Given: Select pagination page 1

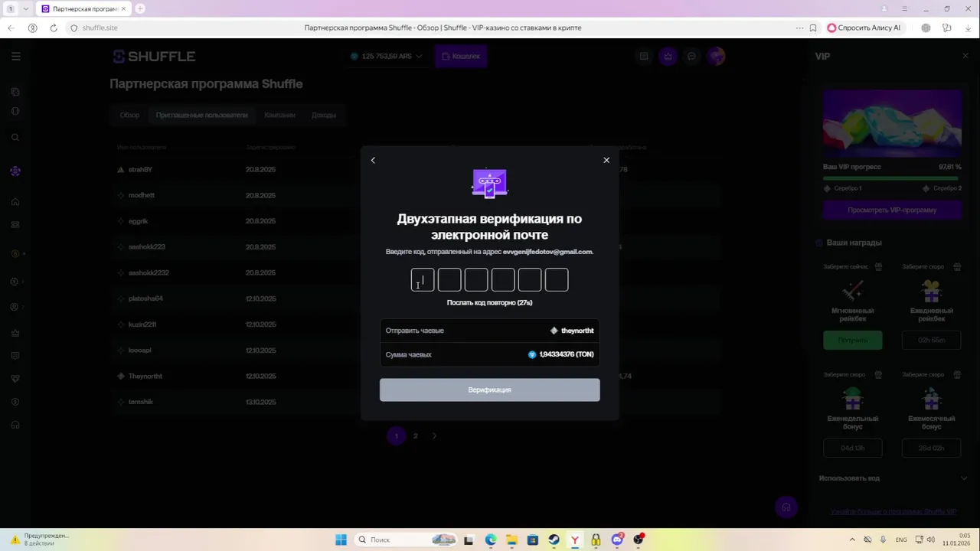Looking at the screenshot, I should click(396, 435).
